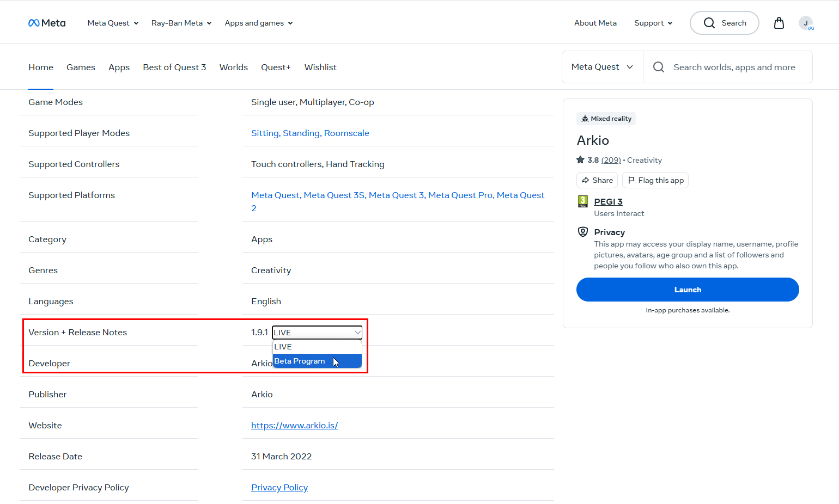Open the user profile avatar
The width and height of the screenshot is (839, 504).
pyautogui.click(x=806, y=23)
